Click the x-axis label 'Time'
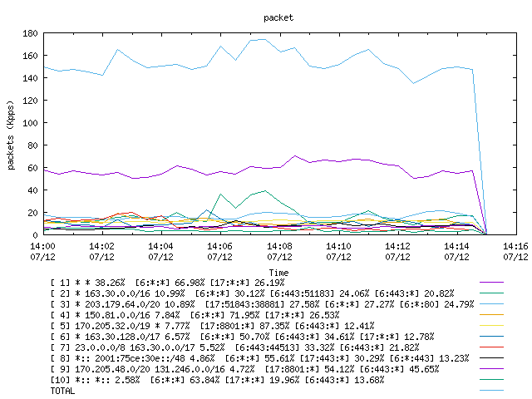The width and height of the screenshot is (532, 399). coord(278,273)
